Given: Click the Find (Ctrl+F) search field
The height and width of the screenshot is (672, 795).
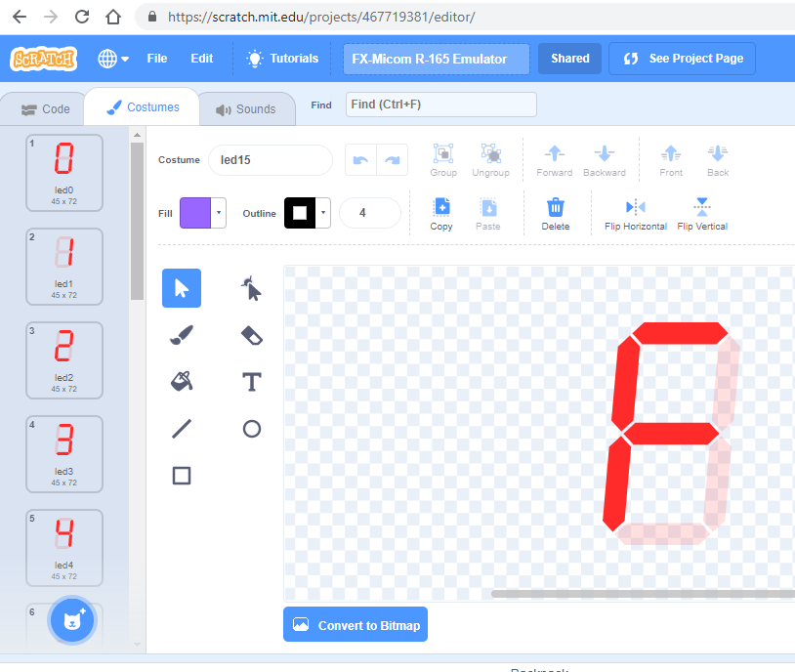Looking at the screenshot, I should 441,105.
